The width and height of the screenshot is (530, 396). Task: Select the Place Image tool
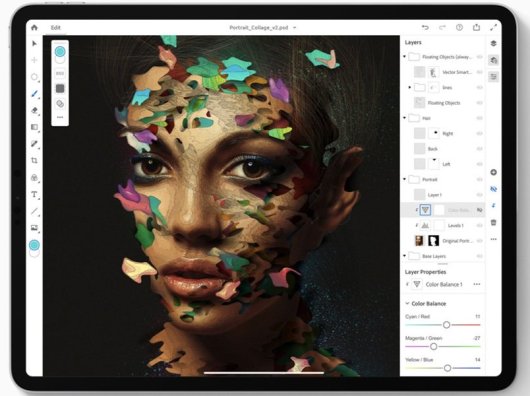click(34, 228)
